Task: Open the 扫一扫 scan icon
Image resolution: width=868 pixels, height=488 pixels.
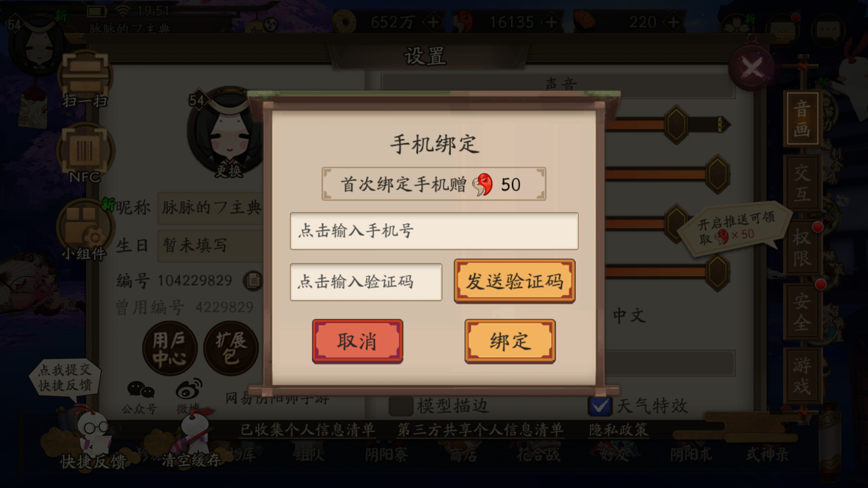Action: click(x=85, y=76)
